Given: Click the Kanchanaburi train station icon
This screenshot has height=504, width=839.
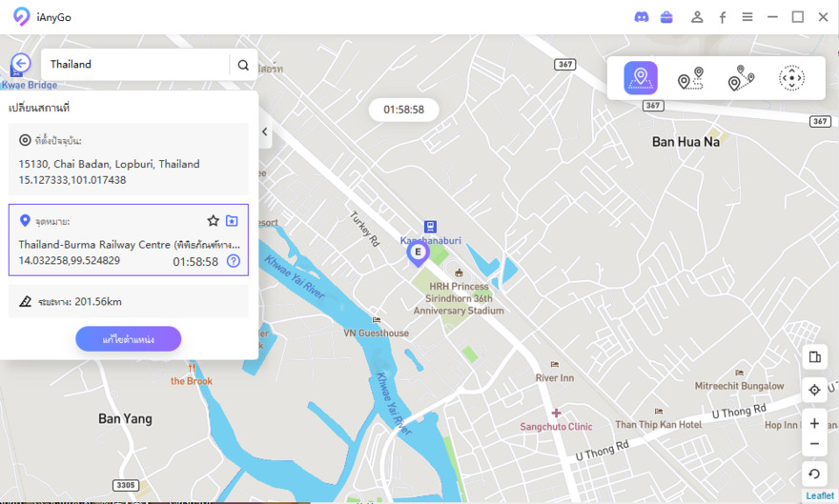Looking at the screenshot, I should coord(430,227).
